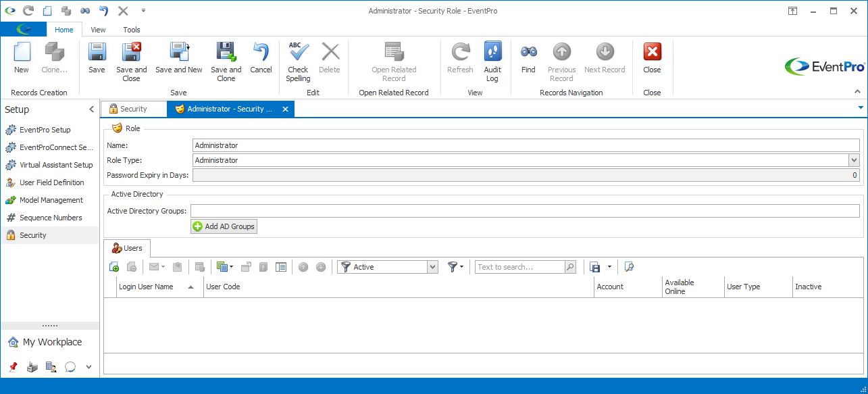Click Save and Close in the ribbon
The height and width of the screenshot is (394, 868).
point(131,62)
